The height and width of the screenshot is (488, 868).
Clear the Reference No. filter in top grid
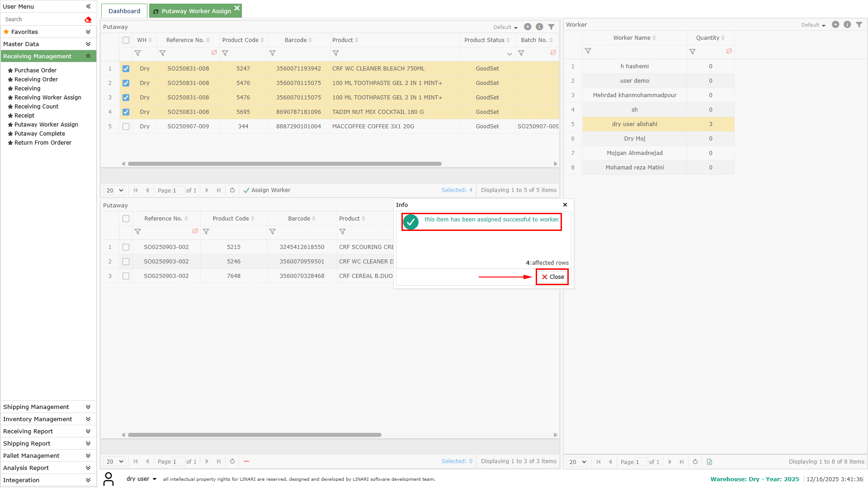(214, 53)
